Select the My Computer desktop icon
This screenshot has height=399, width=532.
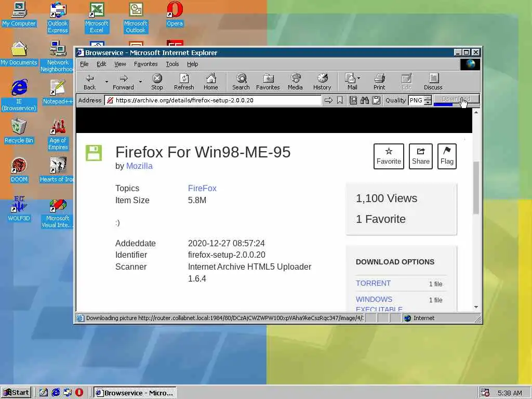19,14
